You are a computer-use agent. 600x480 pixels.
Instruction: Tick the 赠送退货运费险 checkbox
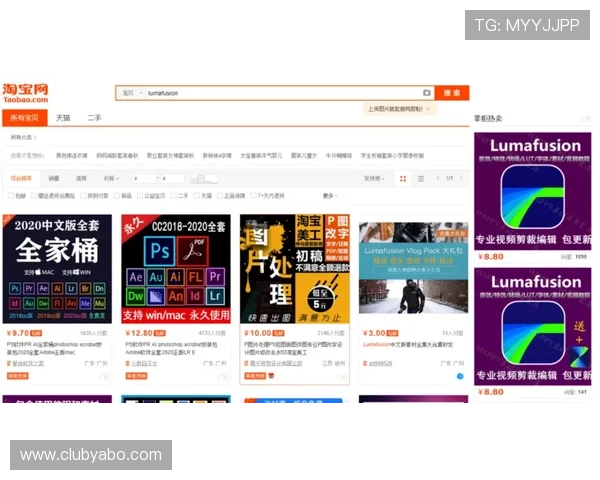[x=34, y=196]
